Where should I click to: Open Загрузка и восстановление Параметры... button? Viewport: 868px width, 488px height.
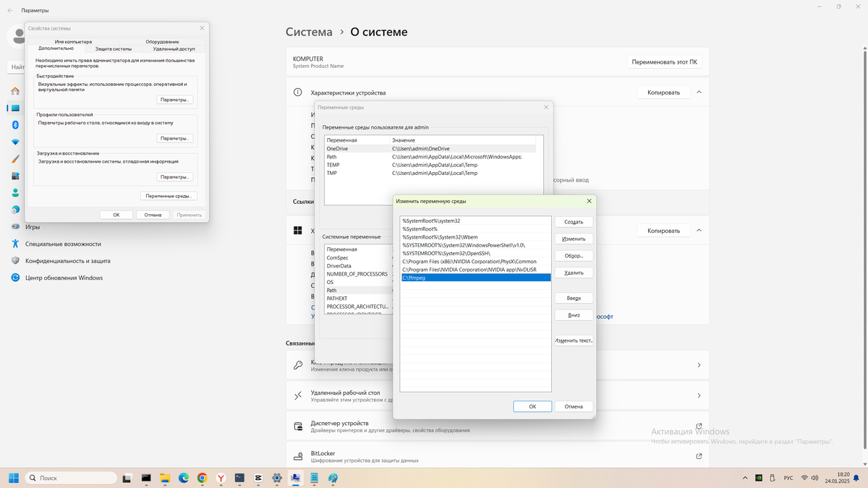(x=174, y=176)
